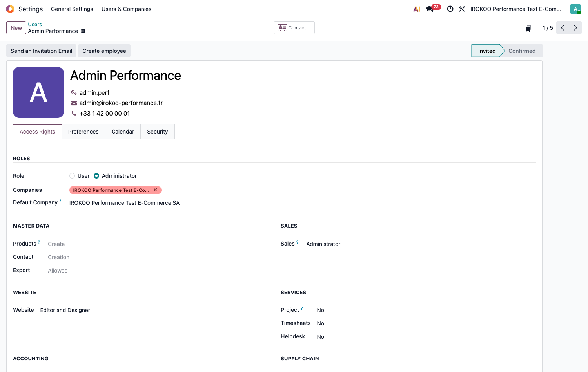Remove the IROKOO company tag
The image size is (588, 372).
pos(156,190)
